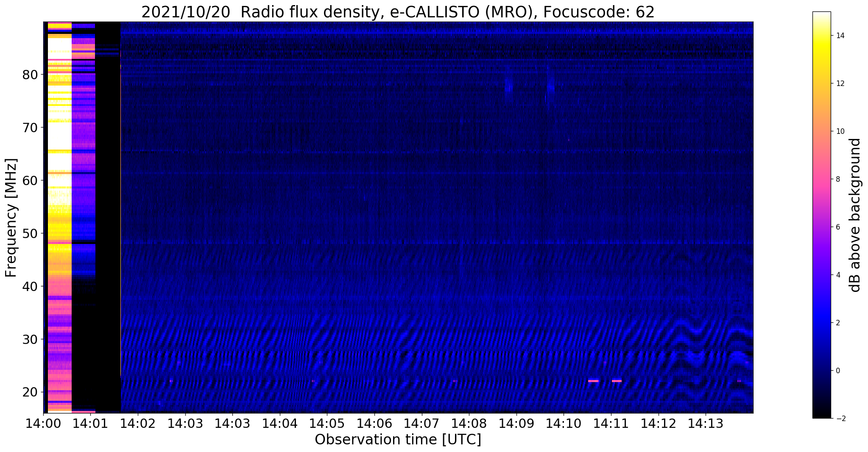This screenshot has width=868, height=452.
Task: Click the 14:07 time tick label
Action: click(421, 423)
